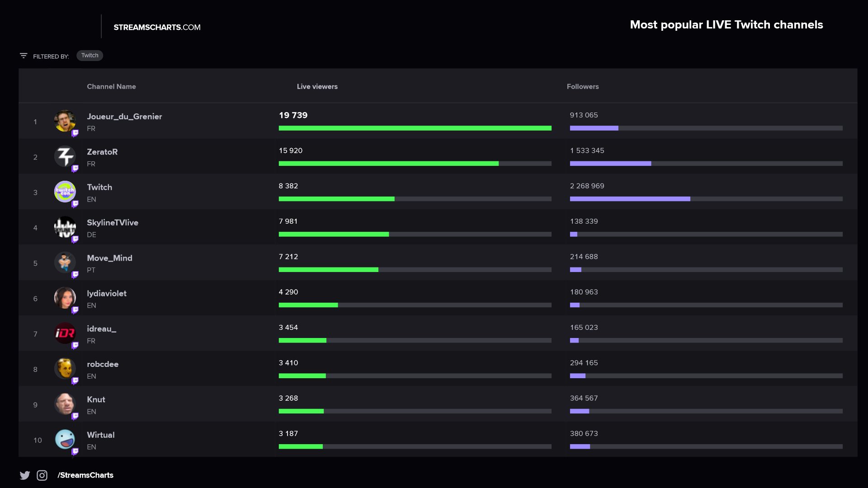Open the STREAMSCHARTS.COM header link
This screenshot has height=488, width=868.
(x=157, y=27)
